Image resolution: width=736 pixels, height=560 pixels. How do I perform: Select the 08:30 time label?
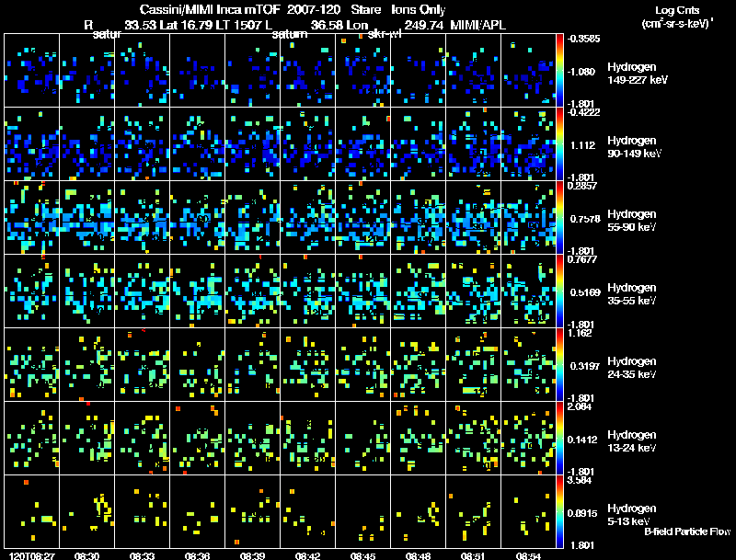[86, 555]
